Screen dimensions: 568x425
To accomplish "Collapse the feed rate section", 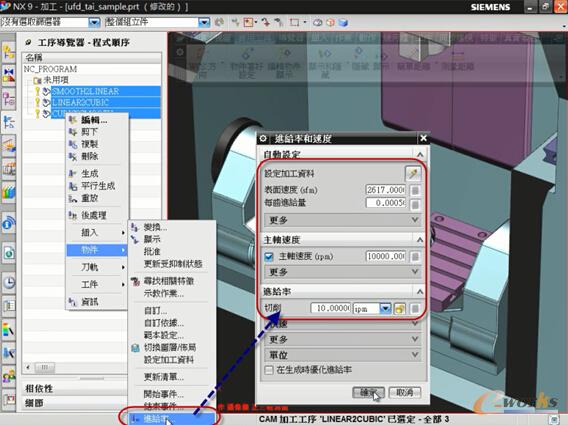I will [x=420, y=291].
